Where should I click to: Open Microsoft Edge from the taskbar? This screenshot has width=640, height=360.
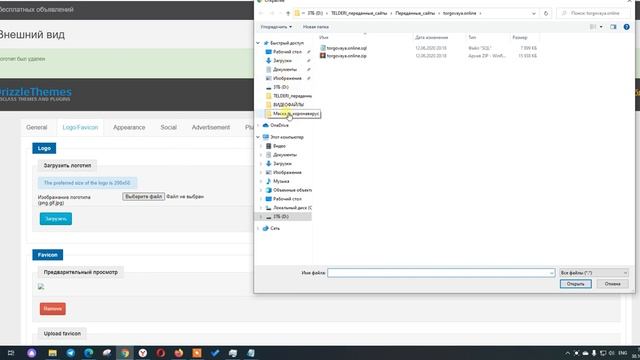coord(89,353)
